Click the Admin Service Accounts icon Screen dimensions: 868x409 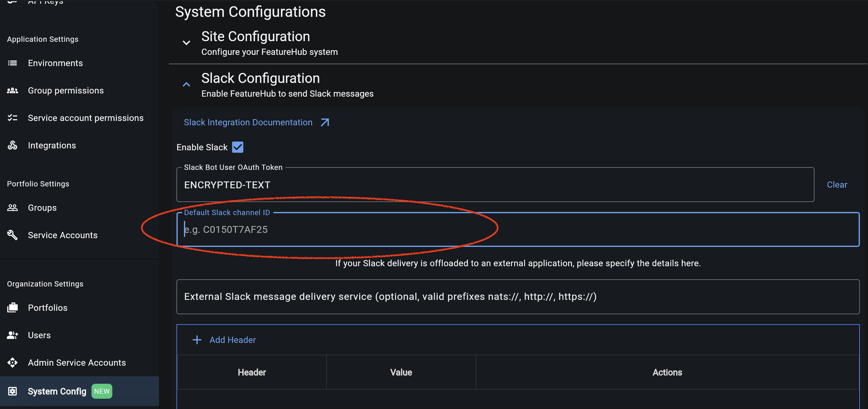12,363
